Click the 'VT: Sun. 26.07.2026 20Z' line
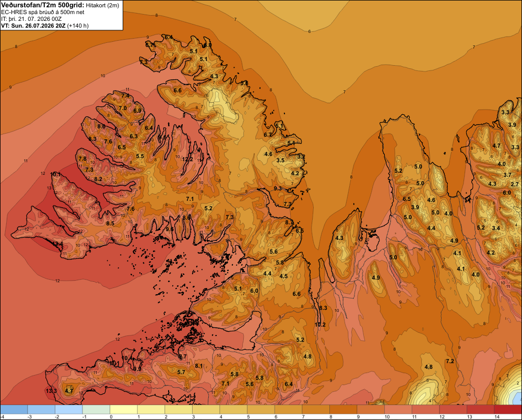Image resolution: width=522 pixels, height=420 pixels. click(33, 26)
